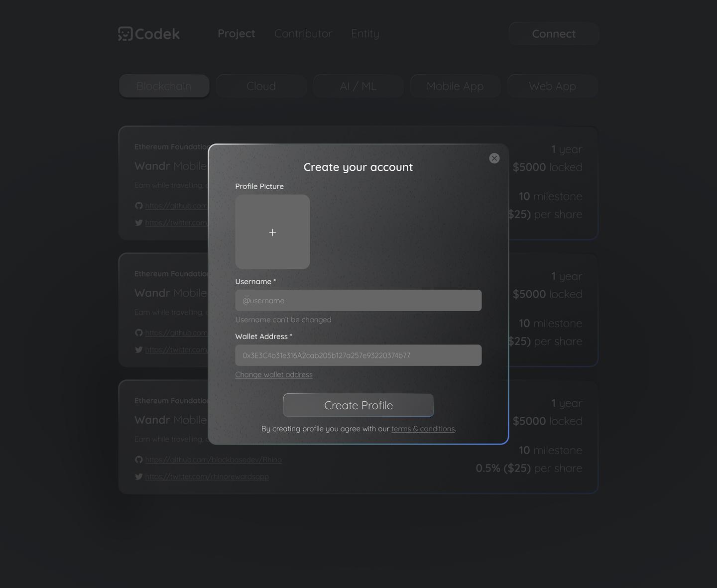
Task: Click the Codek logo
Action: pyautogui.click(x=149, y=34)
